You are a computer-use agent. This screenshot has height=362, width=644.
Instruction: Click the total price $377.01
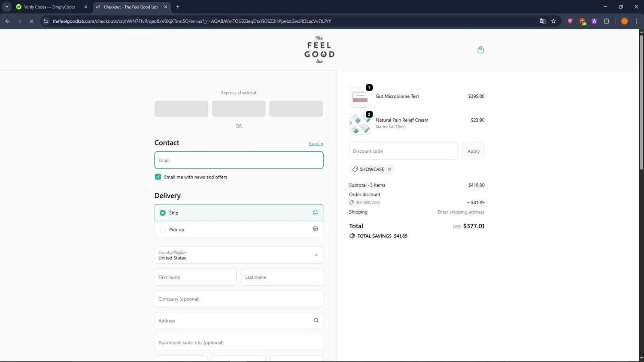pyautogui.click(x=474, y=226)
